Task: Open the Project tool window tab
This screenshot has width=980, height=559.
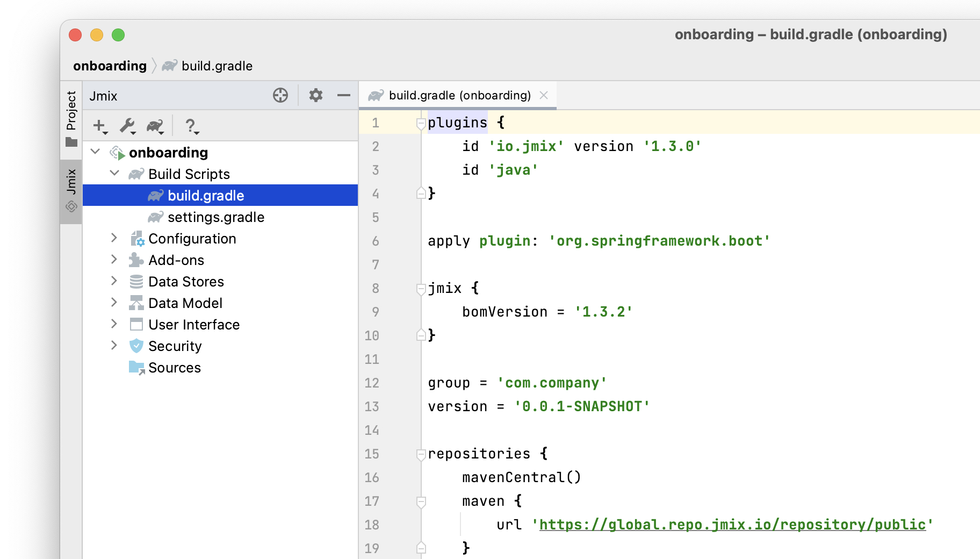Action: [71, 118]
